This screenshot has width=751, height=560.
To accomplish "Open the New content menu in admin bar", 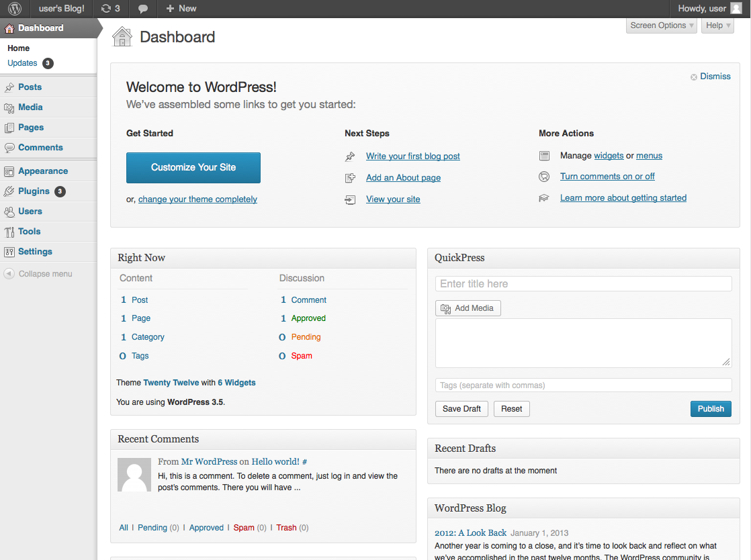I will pyautogui.click(x=181, y=9).
